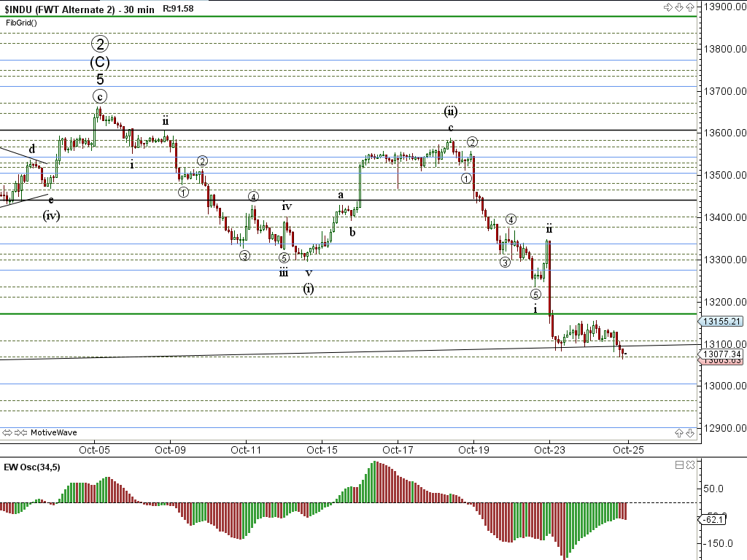
Task: Click the top-right down arrow icon
Action: click(x=678, y=7)
